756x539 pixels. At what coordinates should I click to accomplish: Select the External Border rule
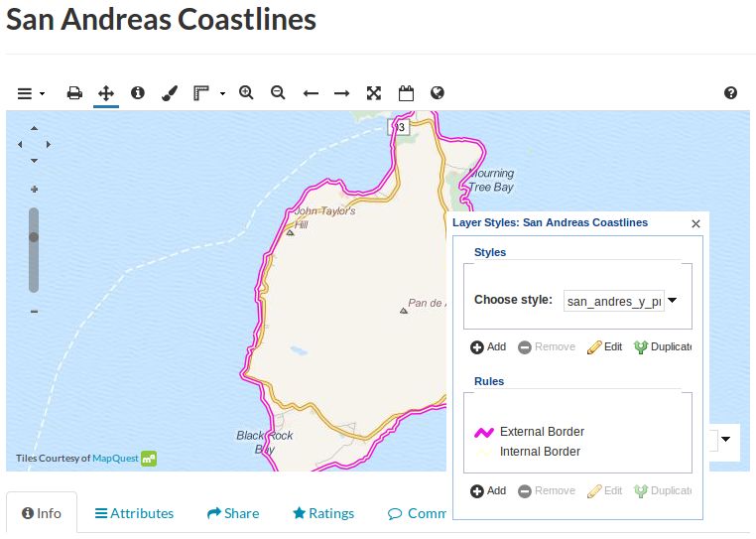(x=530, y=432)
